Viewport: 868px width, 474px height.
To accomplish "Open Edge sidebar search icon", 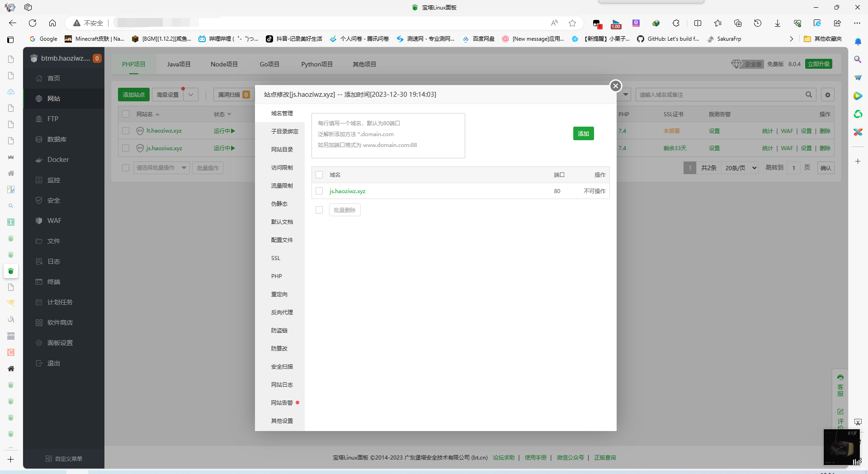I will [x=858, y=59].
